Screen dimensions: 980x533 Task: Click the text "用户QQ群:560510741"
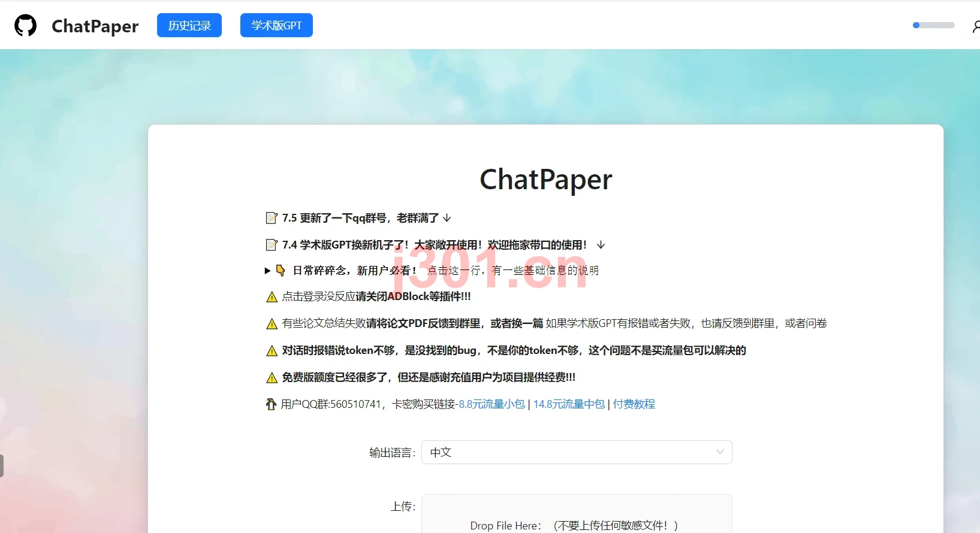click(331, 404)
